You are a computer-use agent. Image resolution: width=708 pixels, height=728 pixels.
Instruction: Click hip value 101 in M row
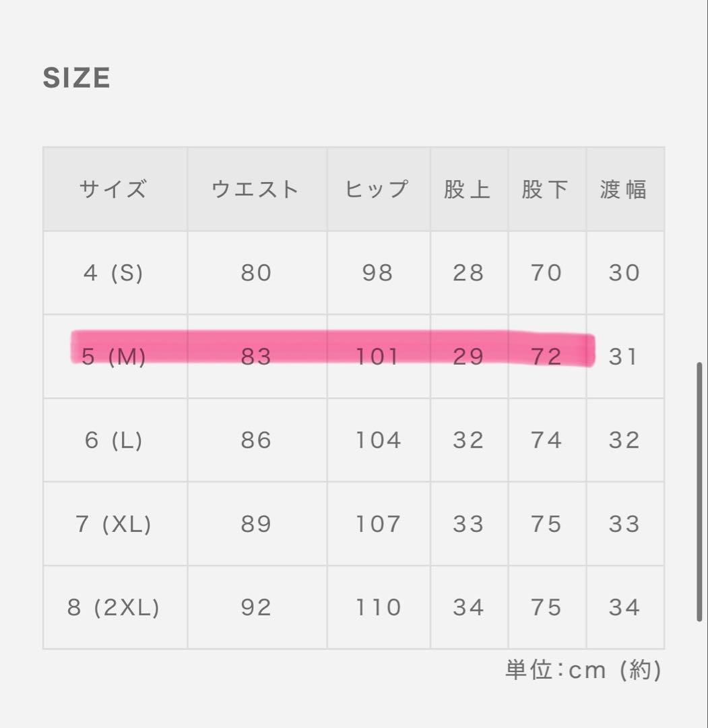click(x=378, y=356)
